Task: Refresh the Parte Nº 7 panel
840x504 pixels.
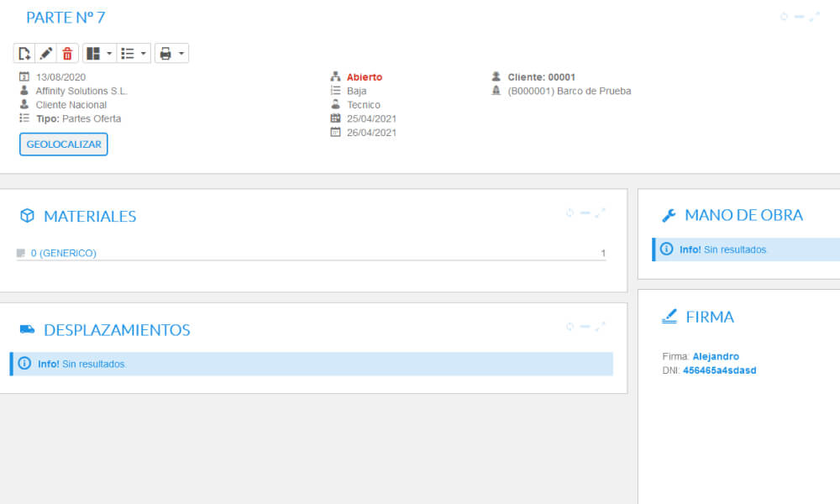Action: (x=784, y=17)
